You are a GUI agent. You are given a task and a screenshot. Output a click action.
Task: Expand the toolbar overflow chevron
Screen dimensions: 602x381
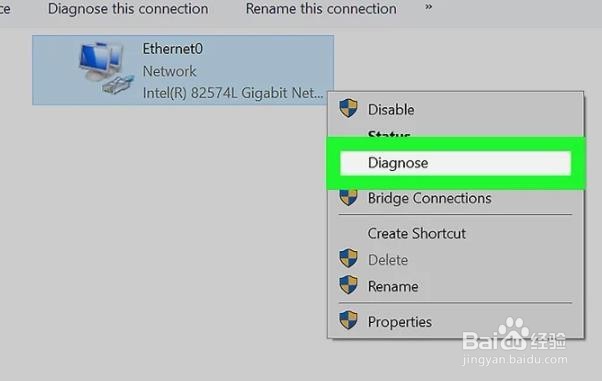click(x=428, y=7)
